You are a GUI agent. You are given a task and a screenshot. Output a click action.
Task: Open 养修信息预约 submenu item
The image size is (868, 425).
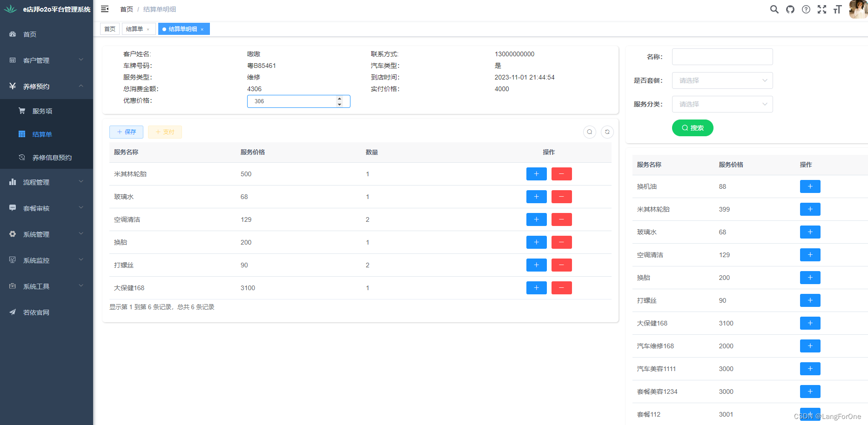(x=47, y=158)
